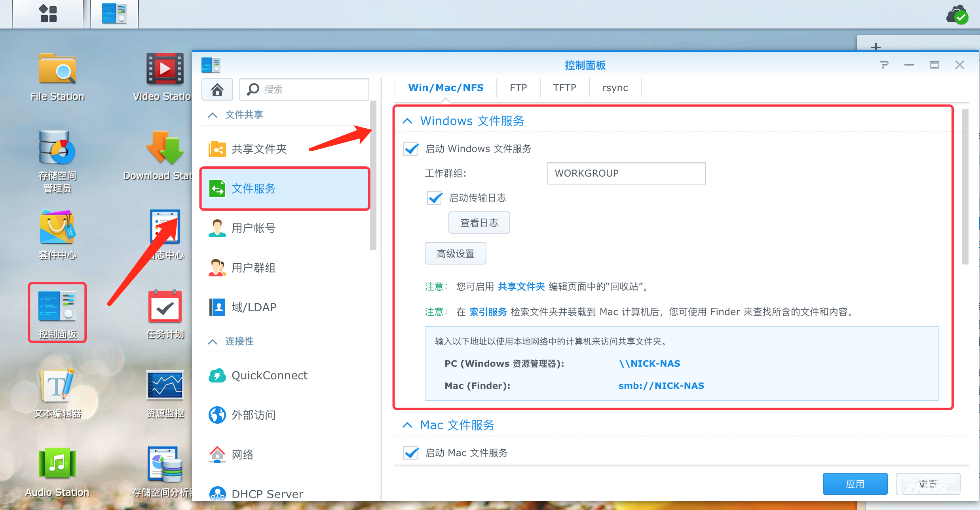Follow 索引服务 link in note
980x510 pixels.
tap(488, 312)
